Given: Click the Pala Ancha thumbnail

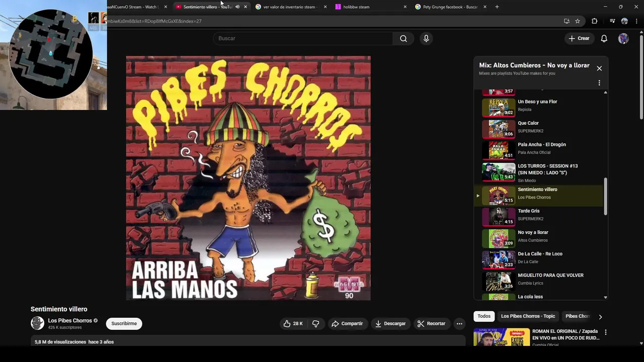Looking at the screenshot, I should [499, 150].
